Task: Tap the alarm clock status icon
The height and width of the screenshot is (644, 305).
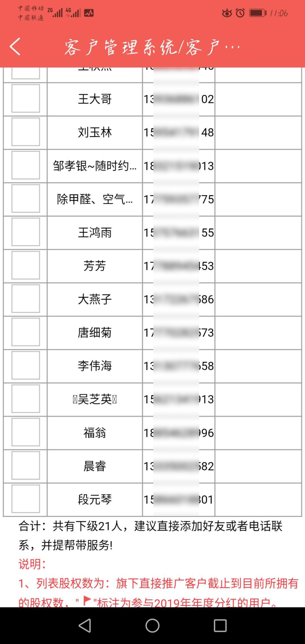Action: pos(240,13)
